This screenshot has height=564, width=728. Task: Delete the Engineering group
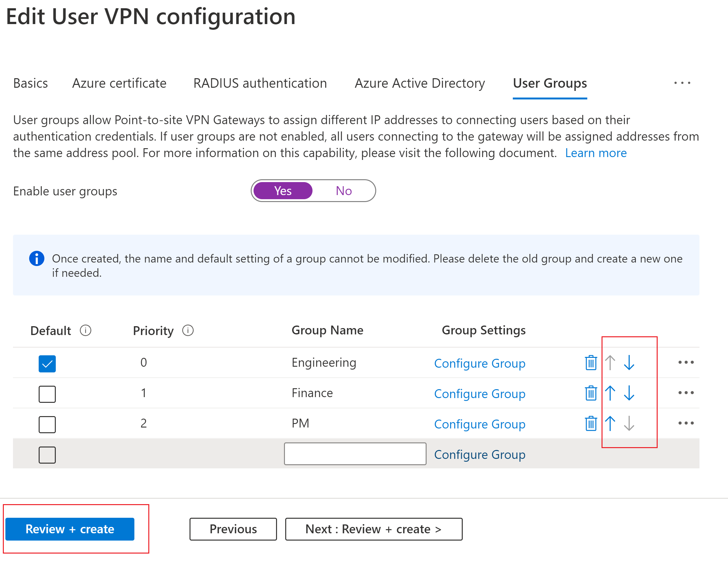click(591, 363)
